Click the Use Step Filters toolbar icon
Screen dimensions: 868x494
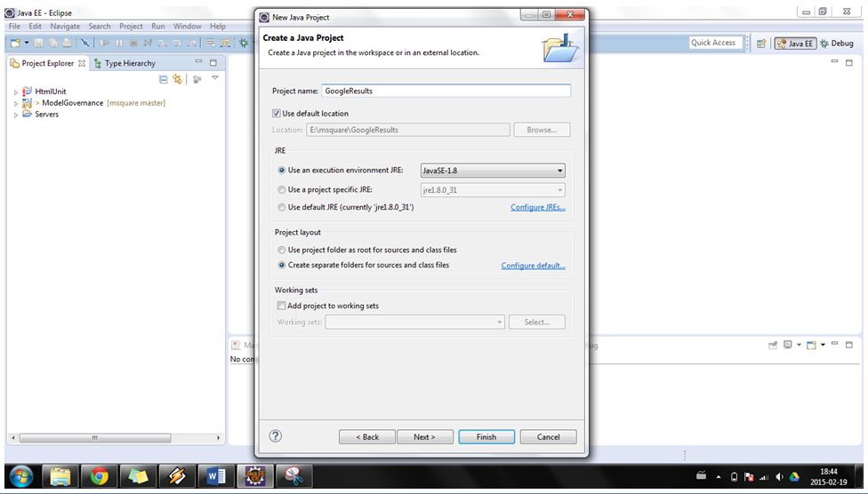[225, 43]
